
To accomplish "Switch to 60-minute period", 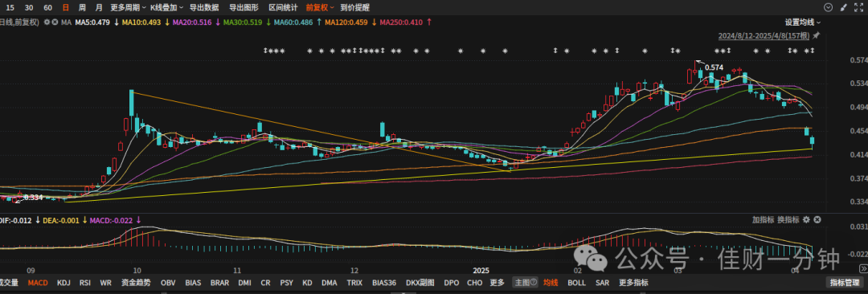I will coord(47,8).
